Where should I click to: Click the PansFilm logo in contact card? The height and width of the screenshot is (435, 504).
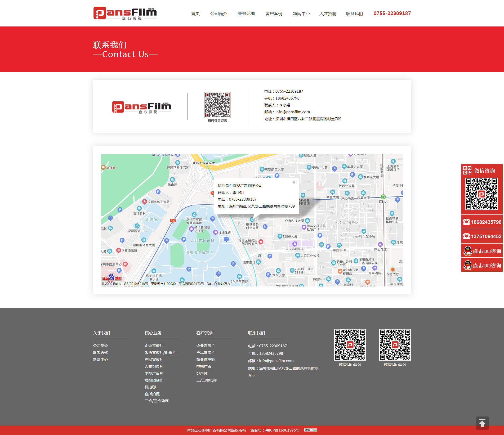point(141,107)
